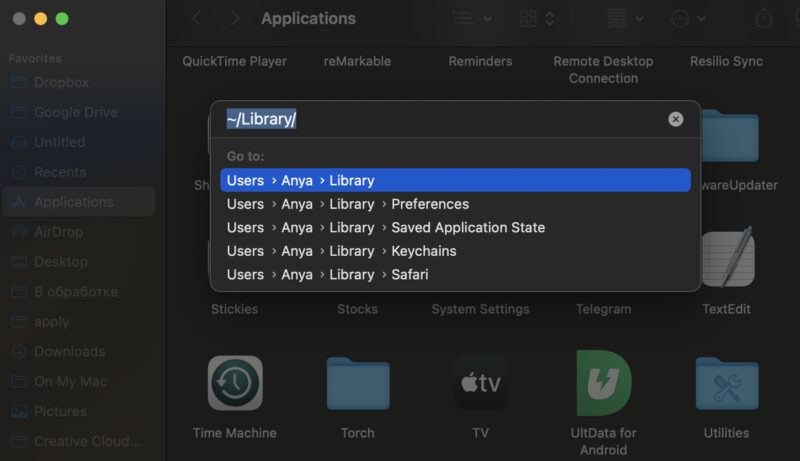Viewport: 800px width, 461px height.
Task: Open Desktop folder in the sidebar
Action: (79, 262)
